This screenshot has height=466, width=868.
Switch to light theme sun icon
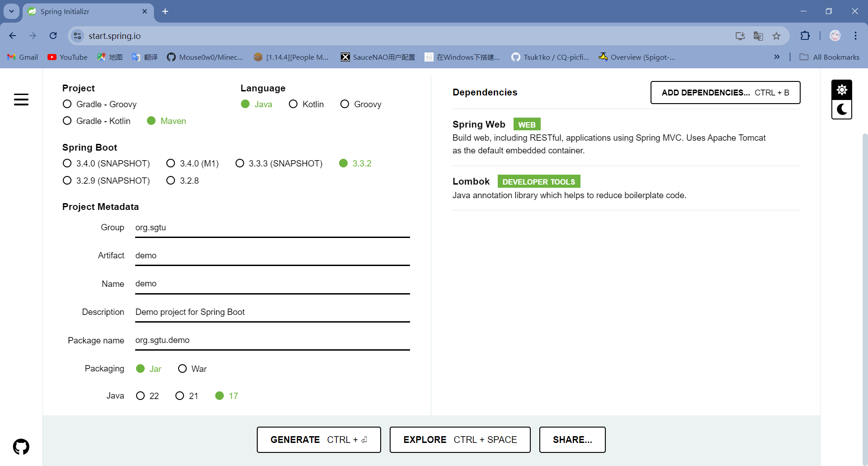[842, 90]
